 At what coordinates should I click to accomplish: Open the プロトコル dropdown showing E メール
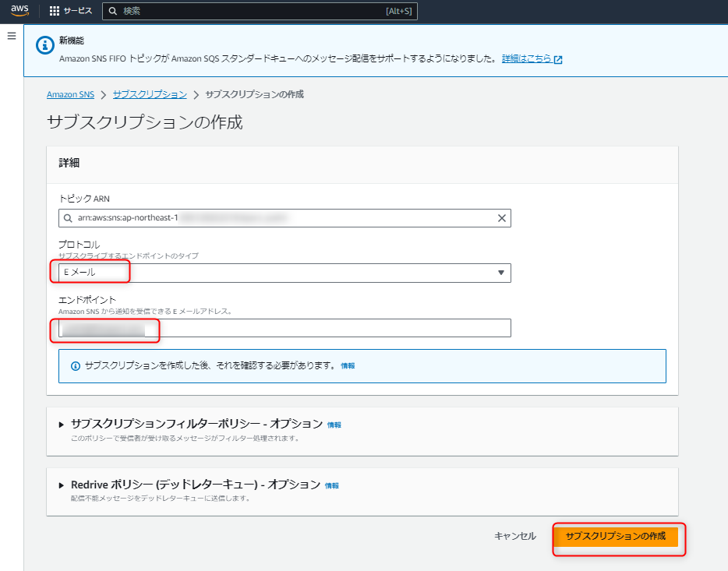(x=284, y=273)
